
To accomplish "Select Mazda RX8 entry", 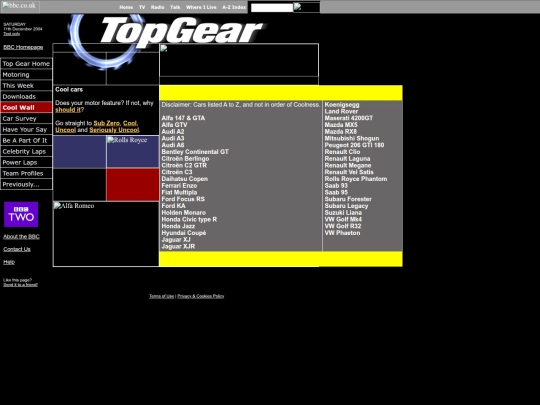I will click(x=341, y=132).
